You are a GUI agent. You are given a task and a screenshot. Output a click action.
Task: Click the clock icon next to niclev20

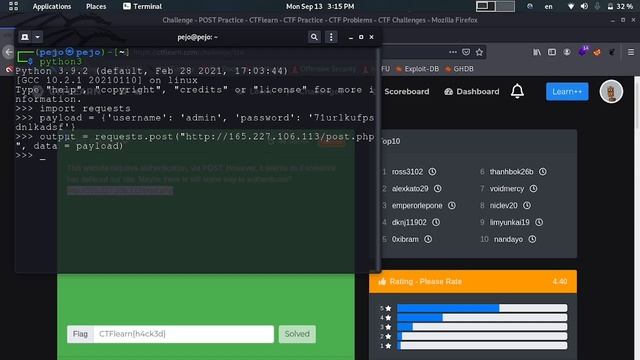(527, 205)
